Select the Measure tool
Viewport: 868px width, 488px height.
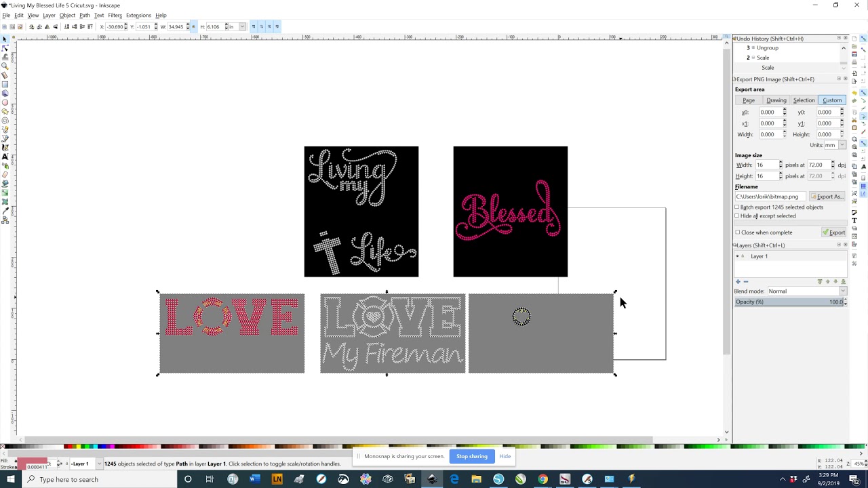point(5,75)
